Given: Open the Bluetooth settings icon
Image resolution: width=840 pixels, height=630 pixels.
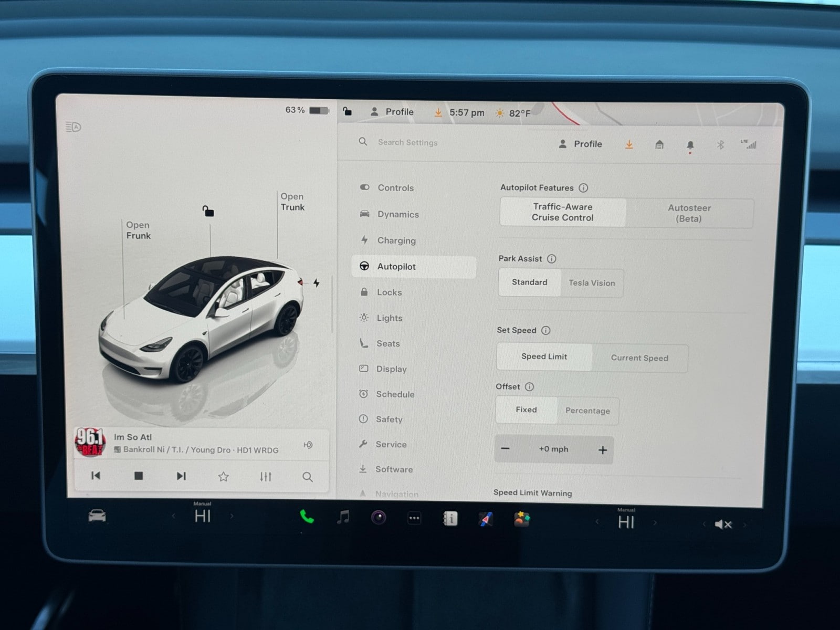Looking at the screenshot, I should 720,145.
